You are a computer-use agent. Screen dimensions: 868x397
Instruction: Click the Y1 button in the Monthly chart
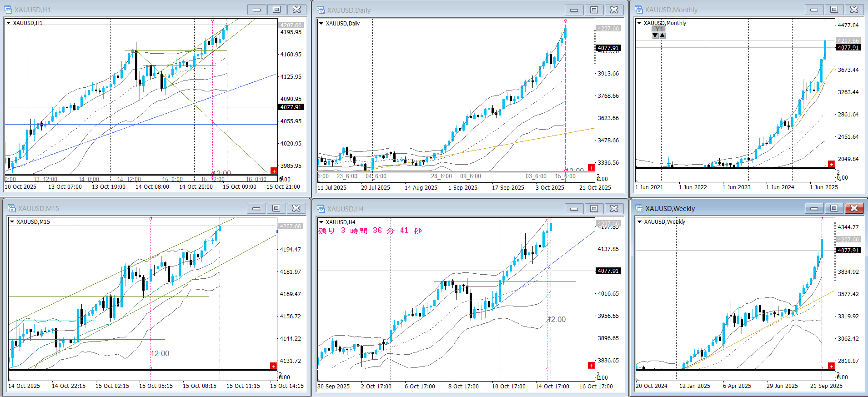coord(659,29)
